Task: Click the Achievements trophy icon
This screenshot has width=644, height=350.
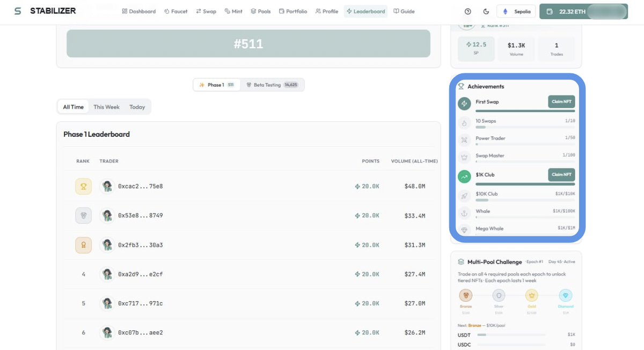Action: pyautogui.click(x=461, y=86)
